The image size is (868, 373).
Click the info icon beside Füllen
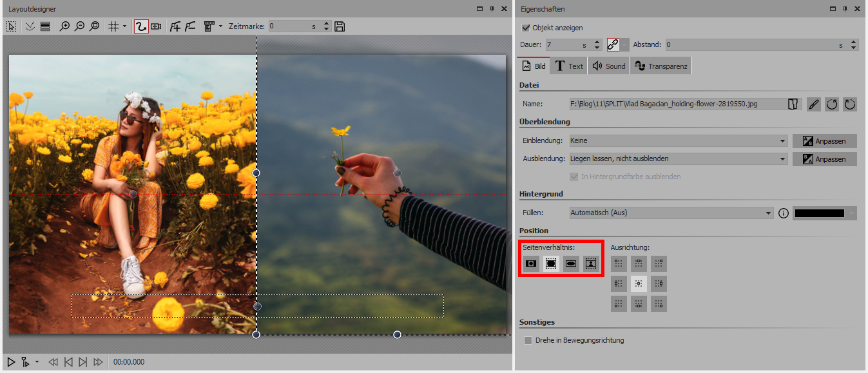784,213
